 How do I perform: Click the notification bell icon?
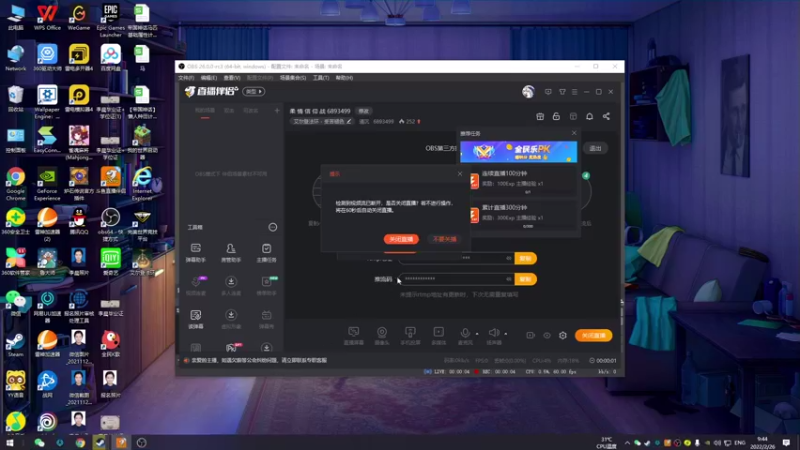click(x=589, y=116)
